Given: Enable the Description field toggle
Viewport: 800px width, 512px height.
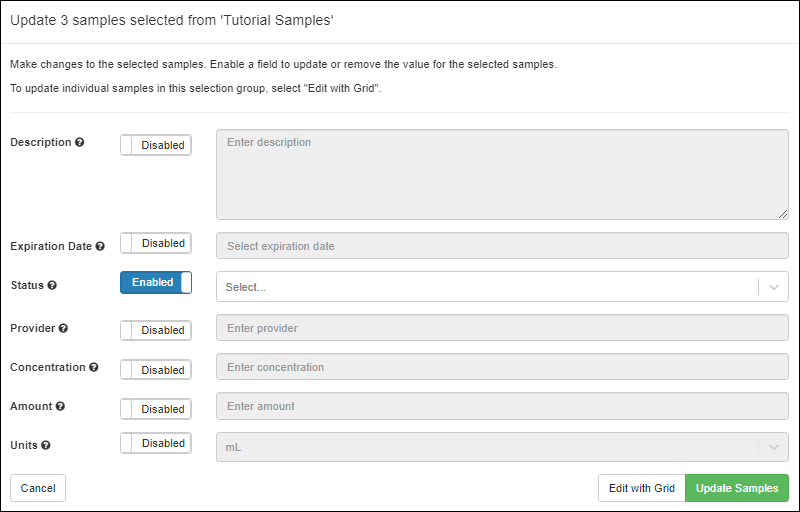Looking at the screenshot, I should click(156, 145).
